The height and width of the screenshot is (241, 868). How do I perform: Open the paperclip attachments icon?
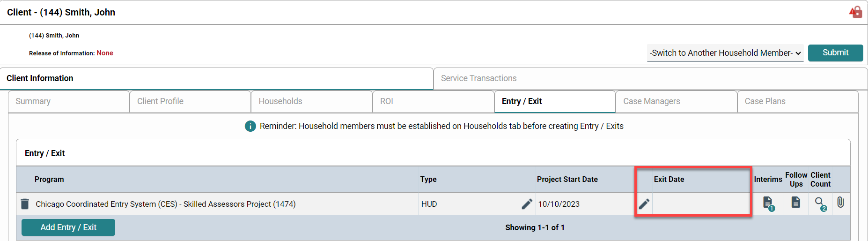click(841, 203)
